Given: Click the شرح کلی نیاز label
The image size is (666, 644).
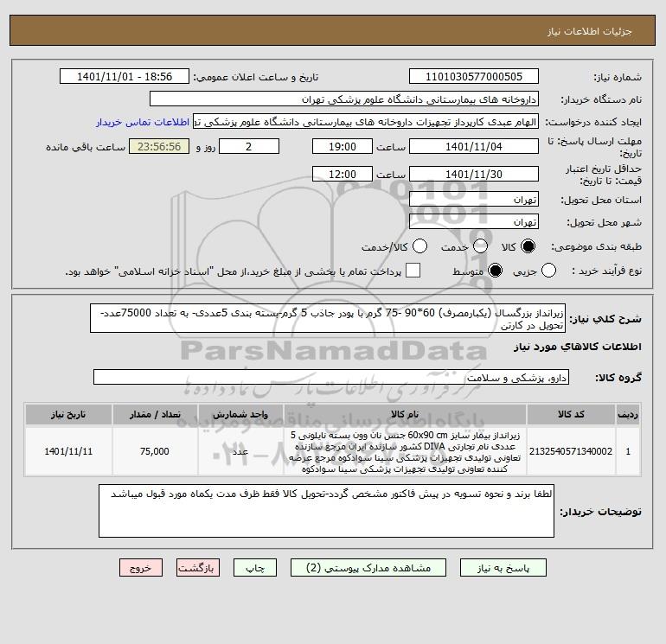Looking at the screenshot, I should [605, 319].
